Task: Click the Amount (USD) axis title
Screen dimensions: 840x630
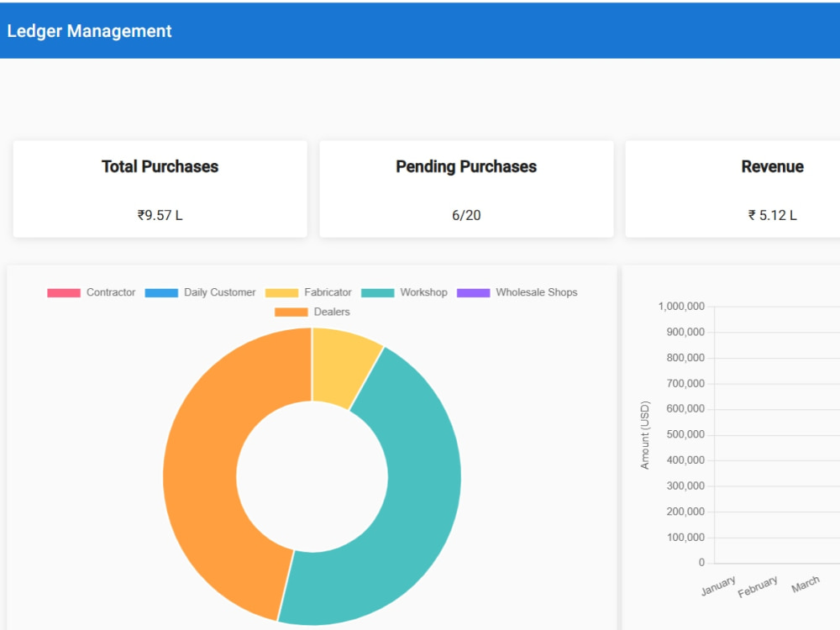Action: (645, 435)
